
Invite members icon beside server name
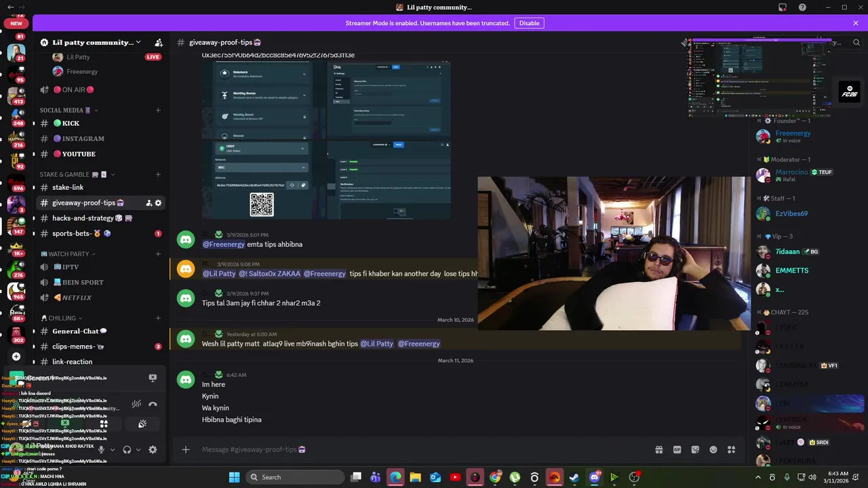pos(159,42)
